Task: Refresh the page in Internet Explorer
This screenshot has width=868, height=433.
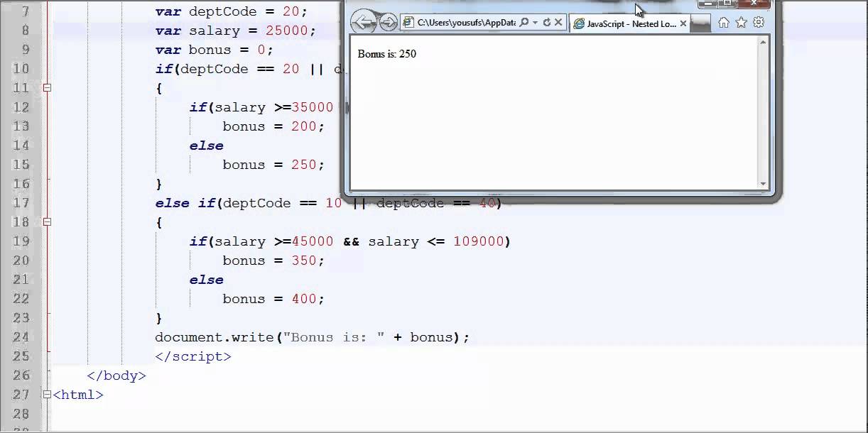Action: pos(546,23)
